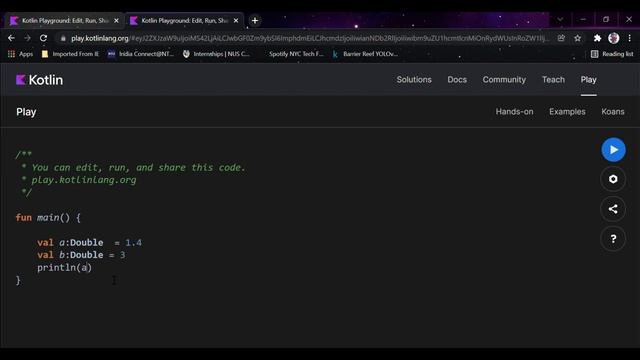Switch to the first Kotlin Playground tab
This screenshot has height=360, width=640.
[x=64, y=20]
